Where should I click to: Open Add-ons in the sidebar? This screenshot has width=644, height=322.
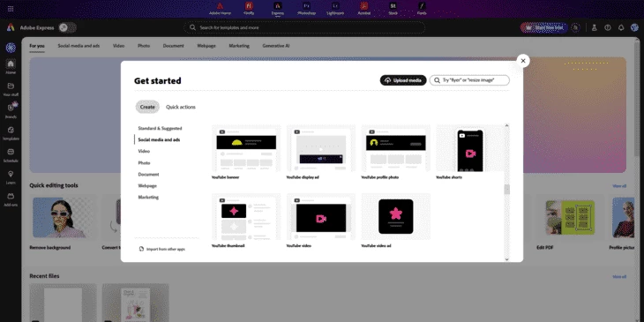coord(11,199)
